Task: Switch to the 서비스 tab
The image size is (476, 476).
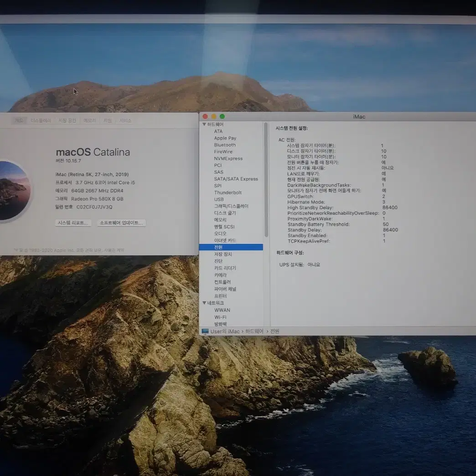Action: pos(125,120)
